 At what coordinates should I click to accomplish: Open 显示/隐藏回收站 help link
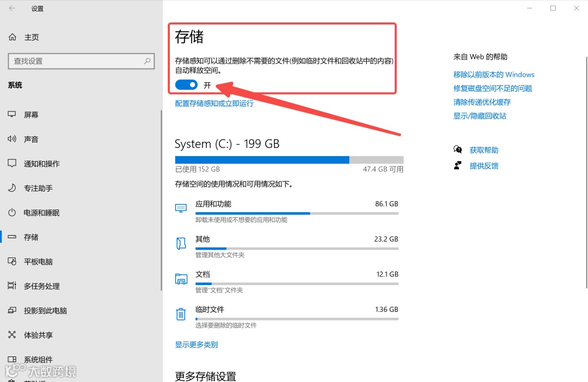(480, 116)
